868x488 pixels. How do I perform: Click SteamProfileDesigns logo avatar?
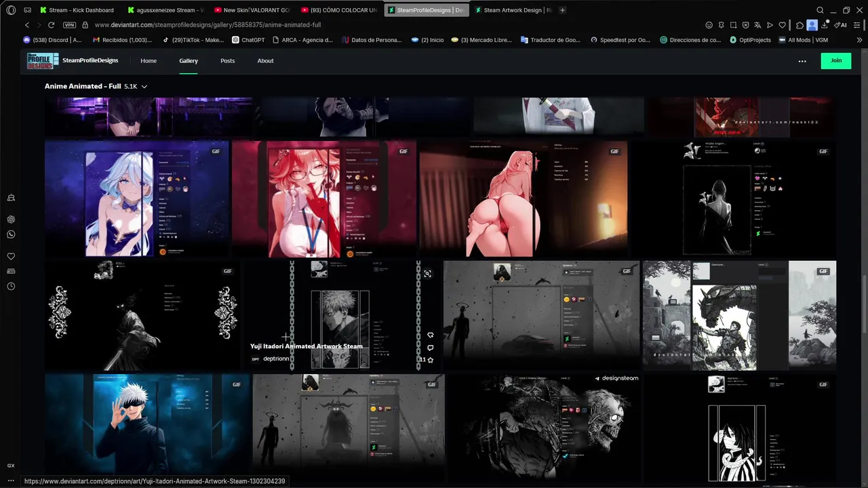click(43, 60)
